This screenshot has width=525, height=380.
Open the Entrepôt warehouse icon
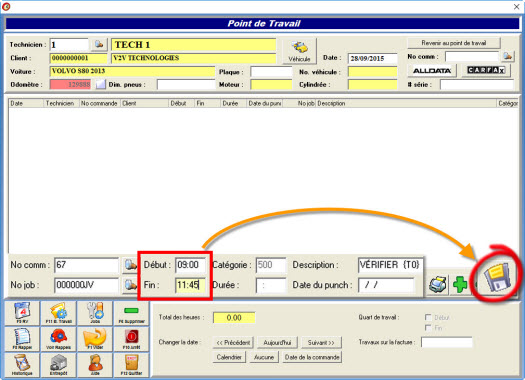point(59,365)
